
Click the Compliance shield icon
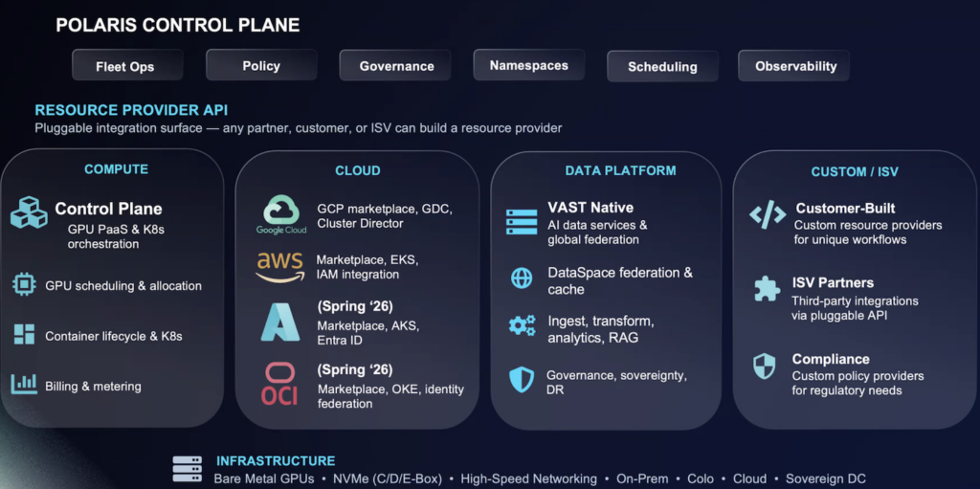[x=765, y=366]
